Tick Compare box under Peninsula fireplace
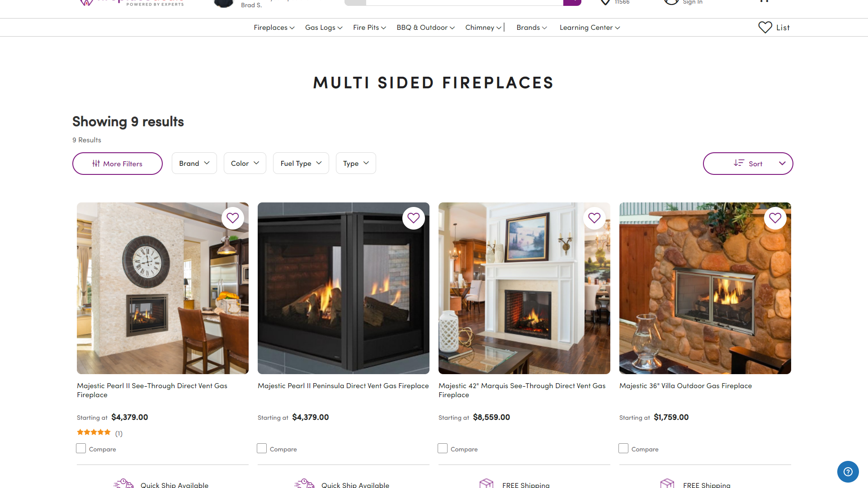Screen dimensions: 868x488 (x=262, y=448)
